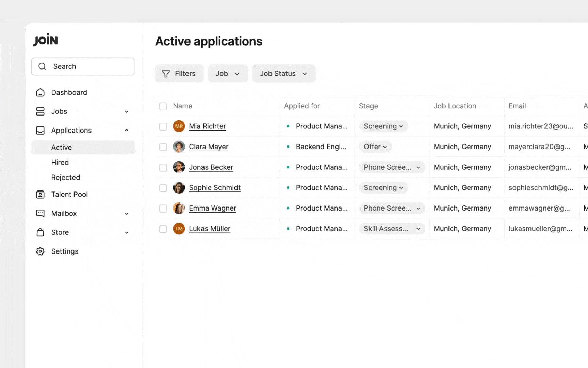Expand the Job Status dropdown
The height and width of the screenshot is (368, 588).
pyautogui.click(x=283, y=74)
